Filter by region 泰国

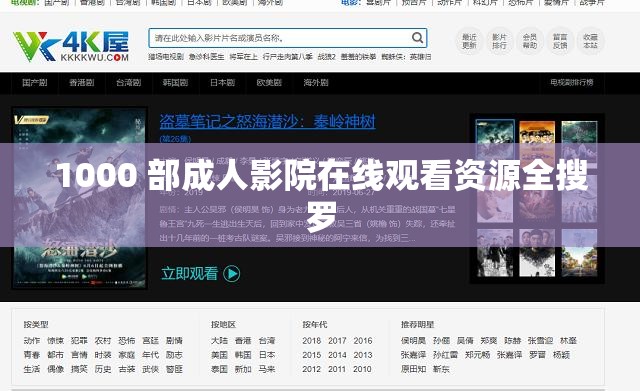(x=219, y=369)
